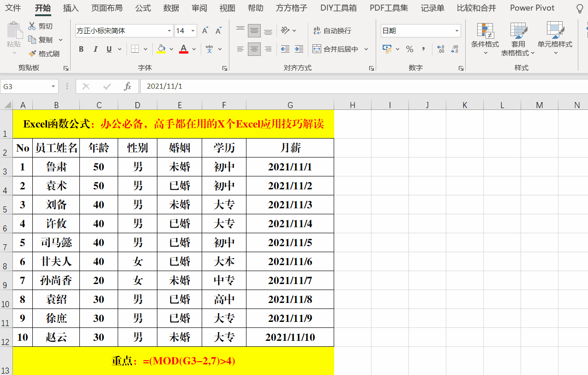Expand the Paste options arrow

(14, 54)
